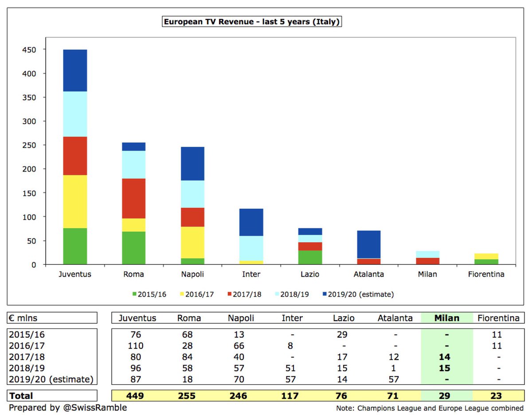Click the 250 value on the y-axis
Image resolution: width=532 pixels, height=415 pixels.
pyautogui.click(x=29, y=145)
